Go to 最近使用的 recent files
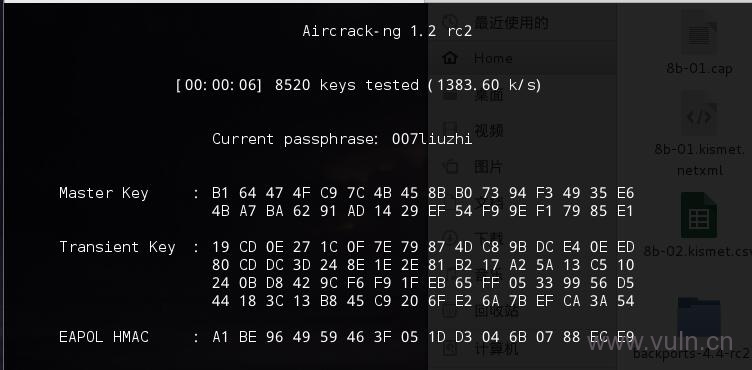The width and height of the screenshot is (752, 370). pyautogui.click(x=511, y=22)
